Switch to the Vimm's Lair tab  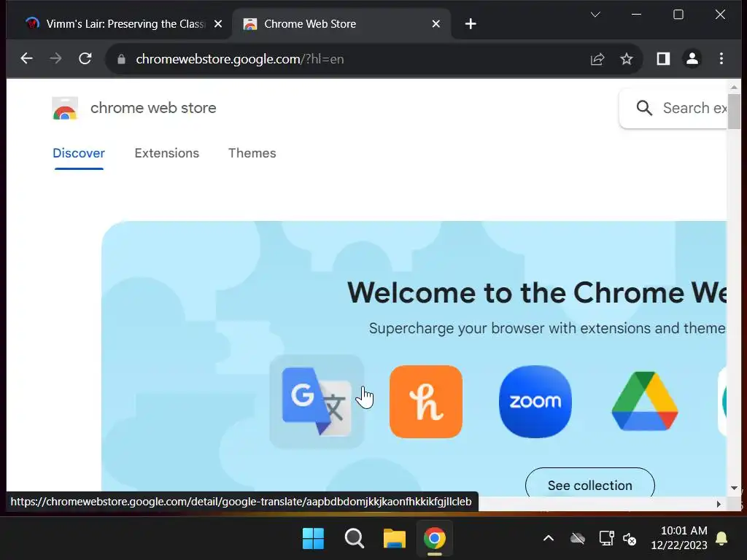pyautogui.click(x=118, y=24)
